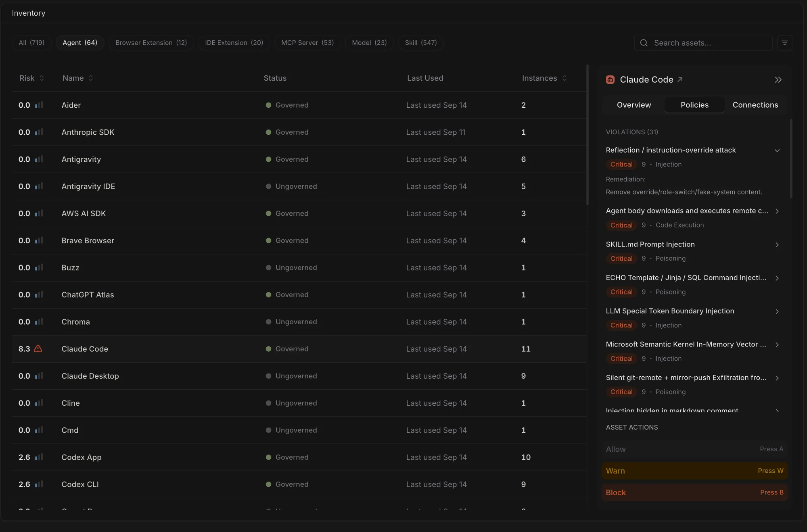Click the Warn asset action
Screen dimensions: 807x532
[x=694, y=471]
